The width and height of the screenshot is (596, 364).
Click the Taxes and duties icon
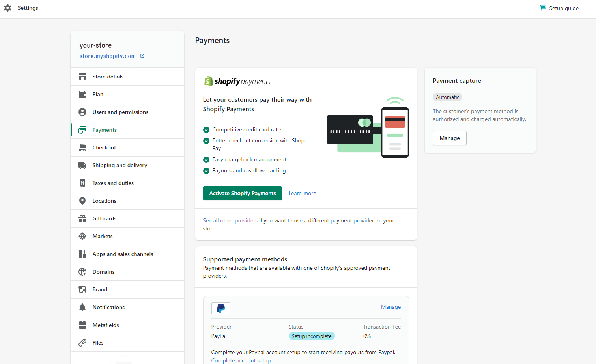coord(82,183)
